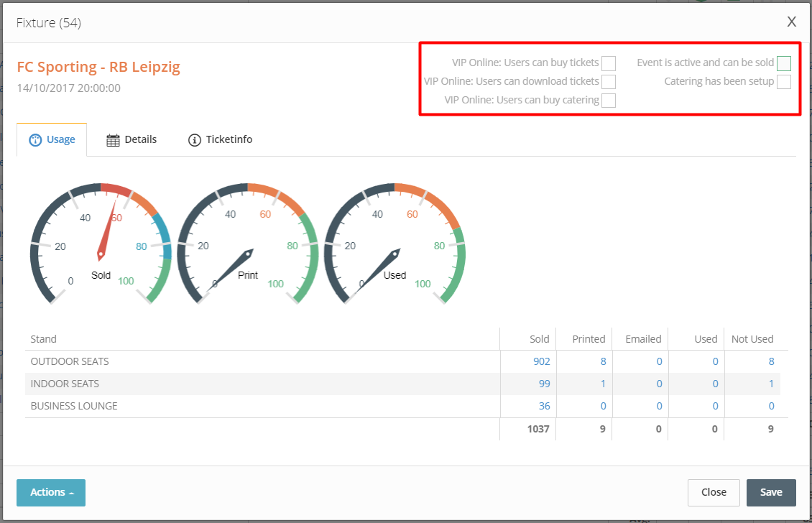The image size is (812, 523).
Task: Switch to the Usage tab
Action: 52,140
